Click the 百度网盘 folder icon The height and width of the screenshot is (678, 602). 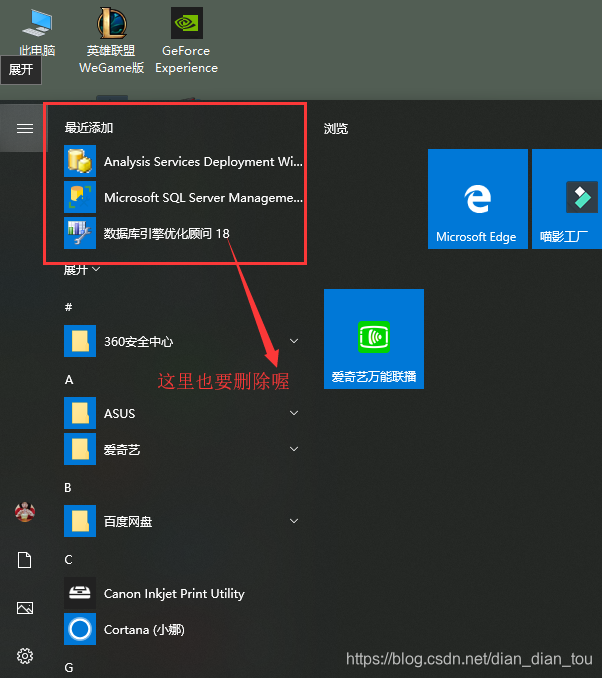(x=80, y=521)
